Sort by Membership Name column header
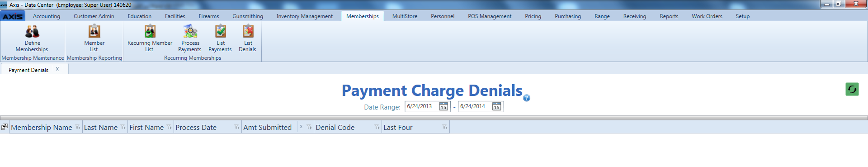The width and height of the screenshot is (868, 167). pyautogui.click(x=42, y=128)
